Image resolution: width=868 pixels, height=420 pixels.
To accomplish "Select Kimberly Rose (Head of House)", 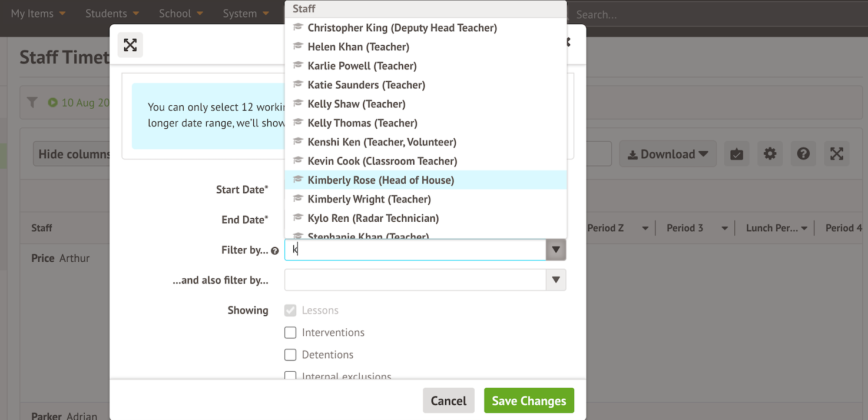I will coord(380,180).
